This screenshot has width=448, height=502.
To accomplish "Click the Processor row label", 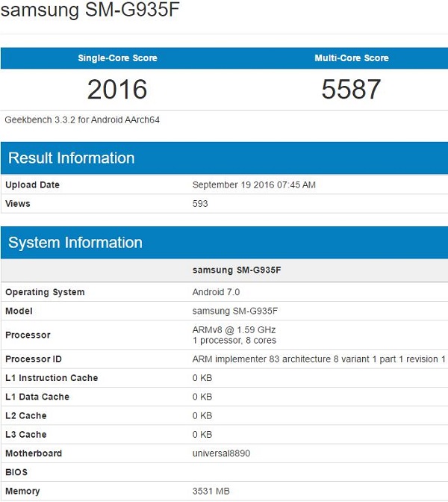I will (28, 335).
